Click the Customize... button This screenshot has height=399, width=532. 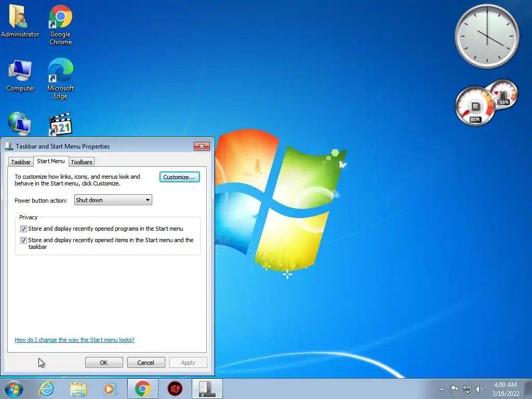tap(179, 177)
